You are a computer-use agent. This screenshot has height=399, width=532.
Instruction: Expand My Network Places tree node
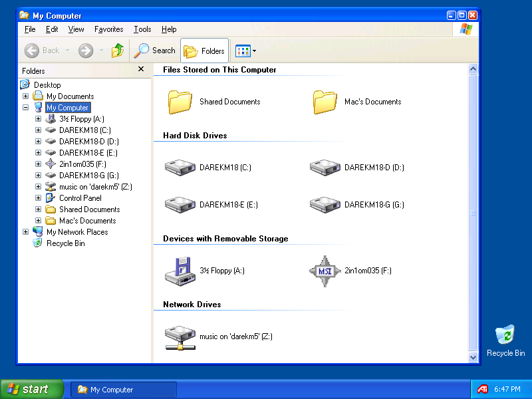pyautogui.click(x=25, y=231)
